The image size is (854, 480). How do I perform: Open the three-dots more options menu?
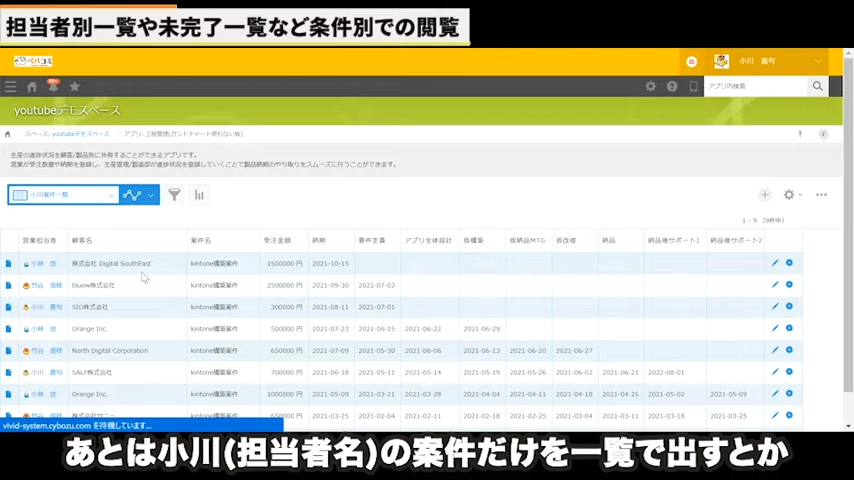[x=821, y=195]
